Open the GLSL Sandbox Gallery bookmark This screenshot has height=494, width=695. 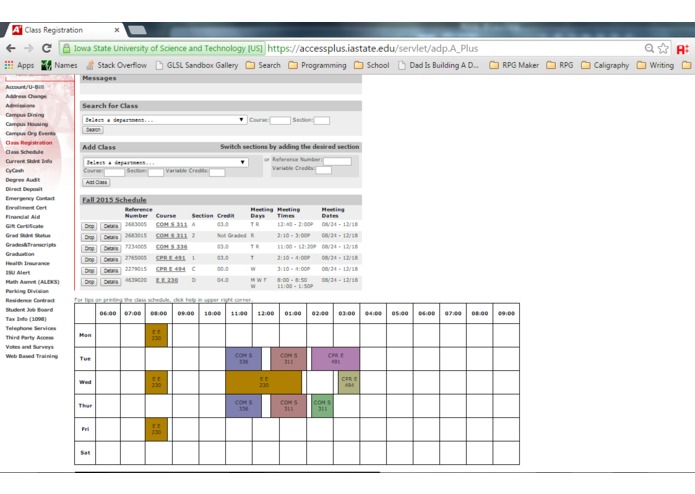tap(197, 65)
